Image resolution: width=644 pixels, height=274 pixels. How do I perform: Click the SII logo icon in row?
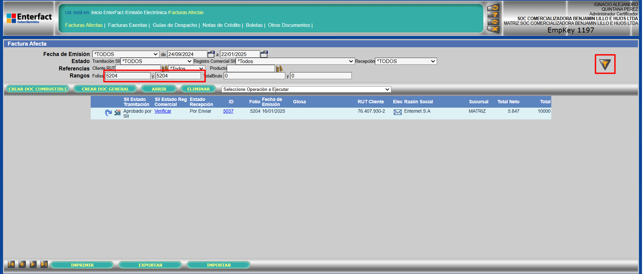pyautogui.click(x=117, y=113)
